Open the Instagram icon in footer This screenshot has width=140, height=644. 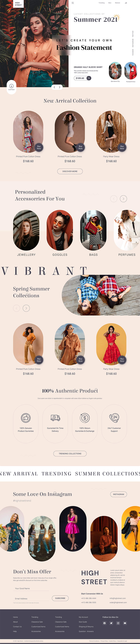(118, 623)
